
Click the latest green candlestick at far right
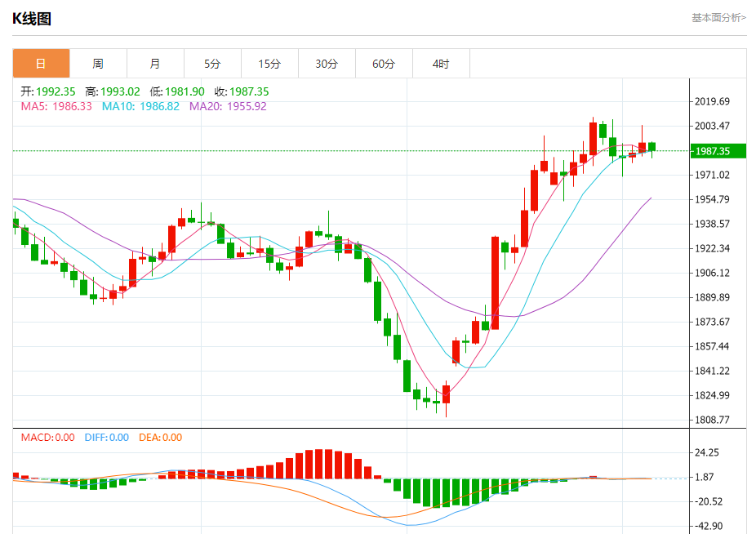click(x=651, y=147)
